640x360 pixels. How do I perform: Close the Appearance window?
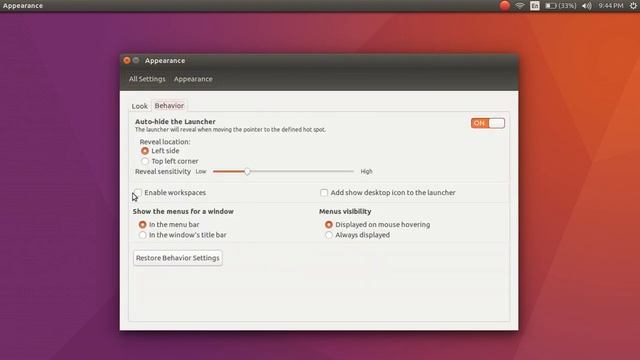(x=127, y=60)
